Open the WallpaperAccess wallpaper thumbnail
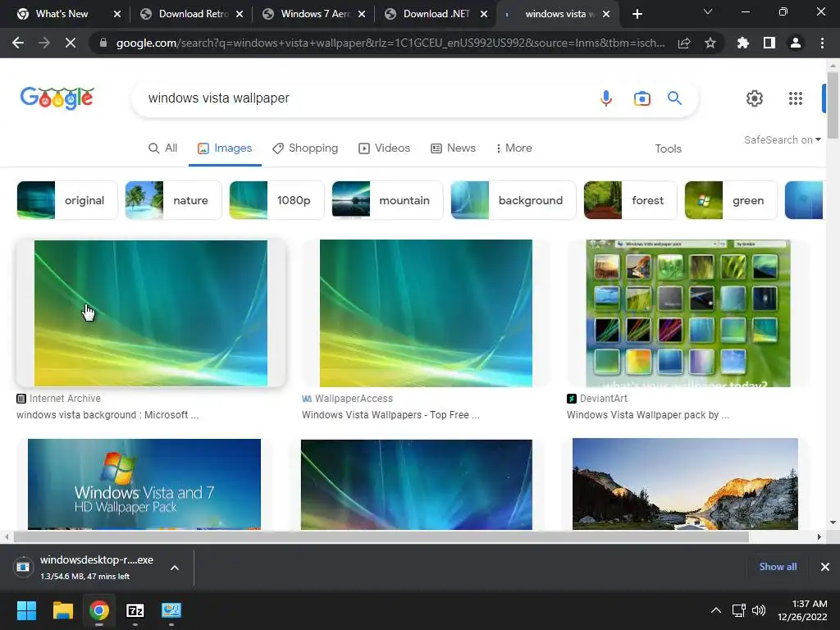The height and width of the screenshot is (630, 840). [426, 313]
